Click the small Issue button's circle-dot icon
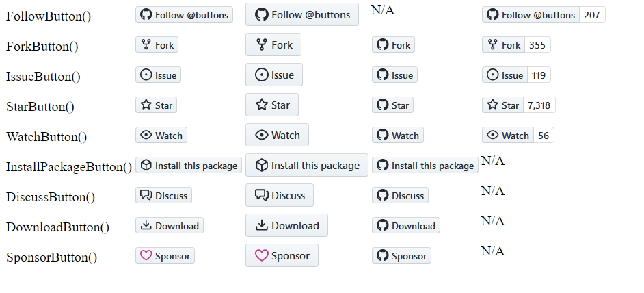 146,75
